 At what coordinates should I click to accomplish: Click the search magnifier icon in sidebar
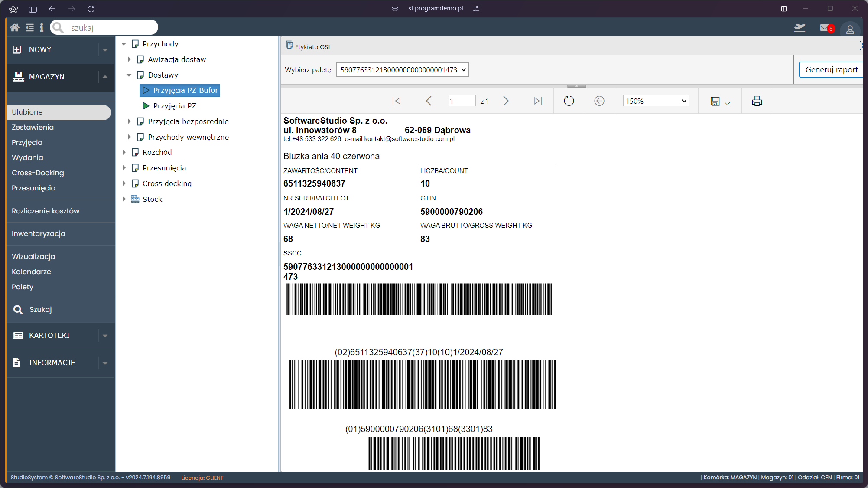[17, 309]
